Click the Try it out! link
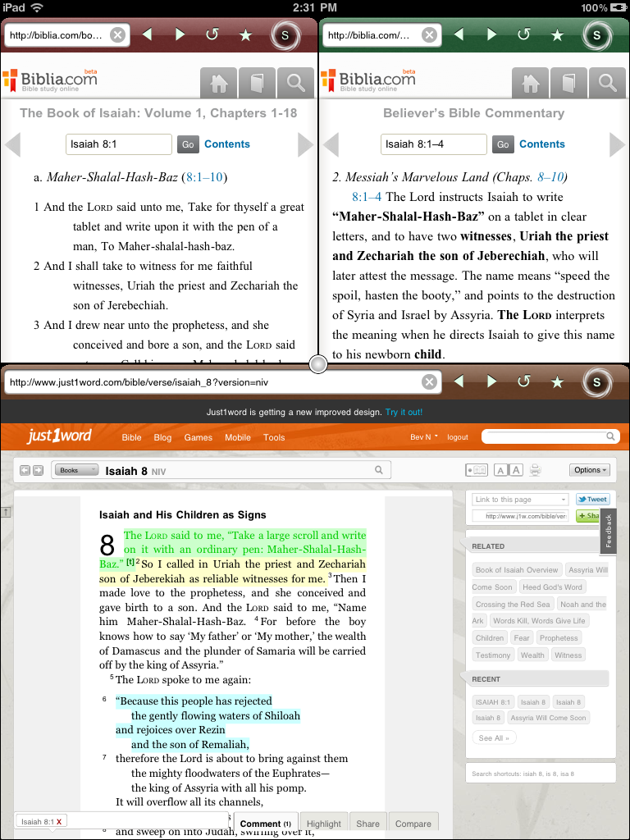This screenshot has height=840, width=630. (x=404, y=413)
